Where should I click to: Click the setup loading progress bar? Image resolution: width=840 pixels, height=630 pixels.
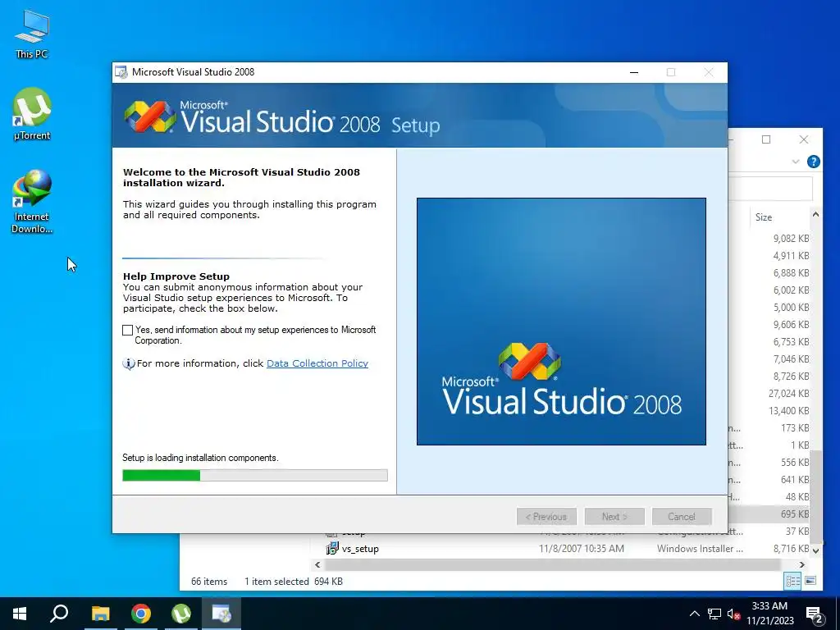[x=255, y=475]
